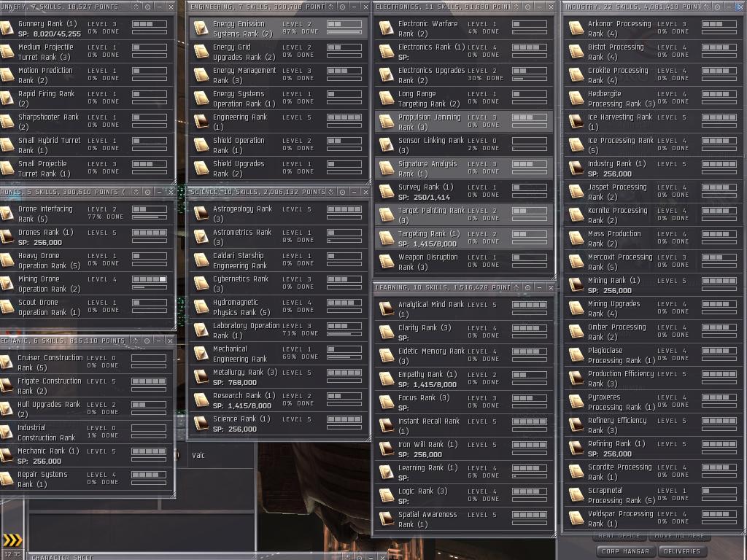The image size is (747, 560).
Task: Click the star-shaped icon in the Electronics window header
Action: [x=516, y=7]
